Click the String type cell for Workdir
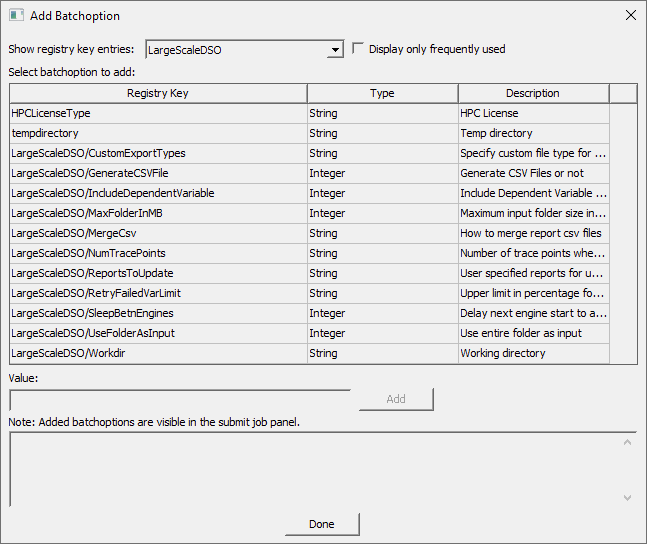 click(383, 353)
